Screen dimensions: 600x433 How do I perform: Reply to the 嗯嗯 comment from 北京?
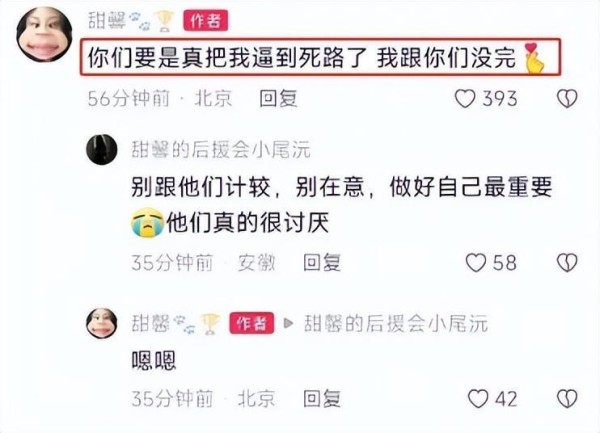coord(322,399)
